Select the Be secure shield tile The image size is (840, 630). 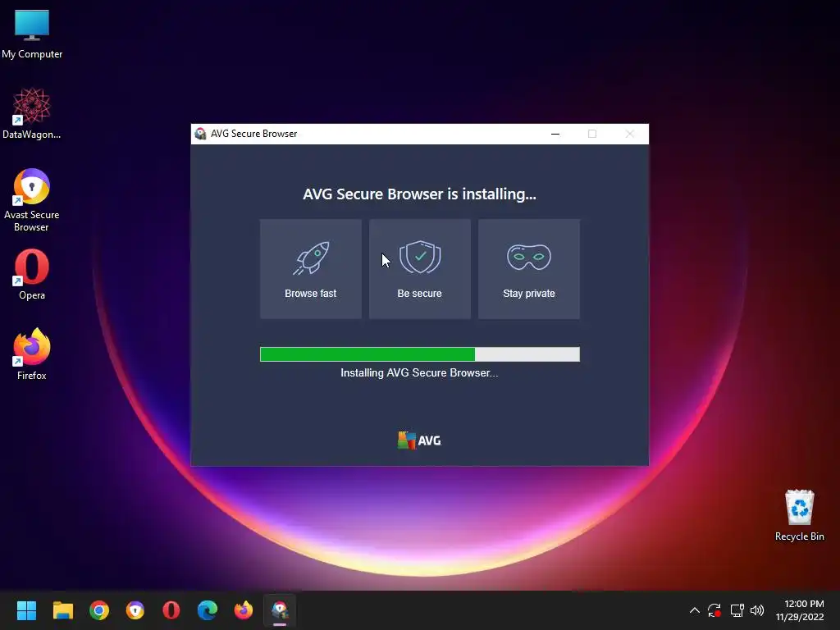click(x=419, y=269)
